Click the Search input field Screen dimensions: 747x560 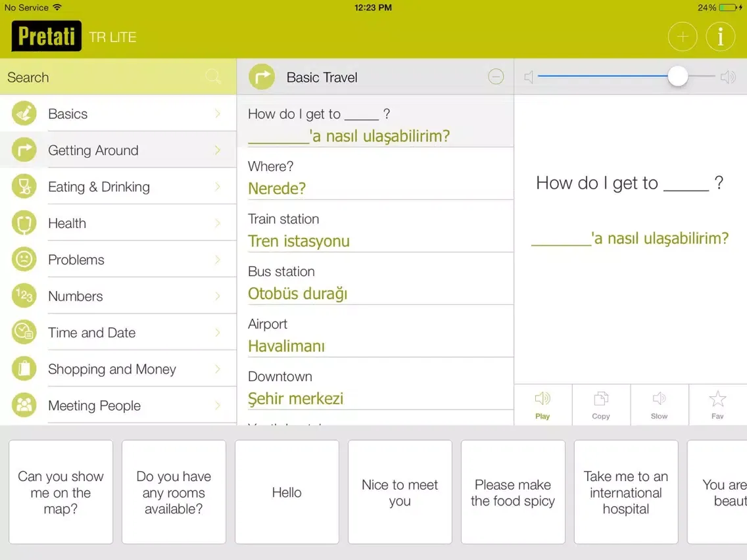[x=118, y=77]
